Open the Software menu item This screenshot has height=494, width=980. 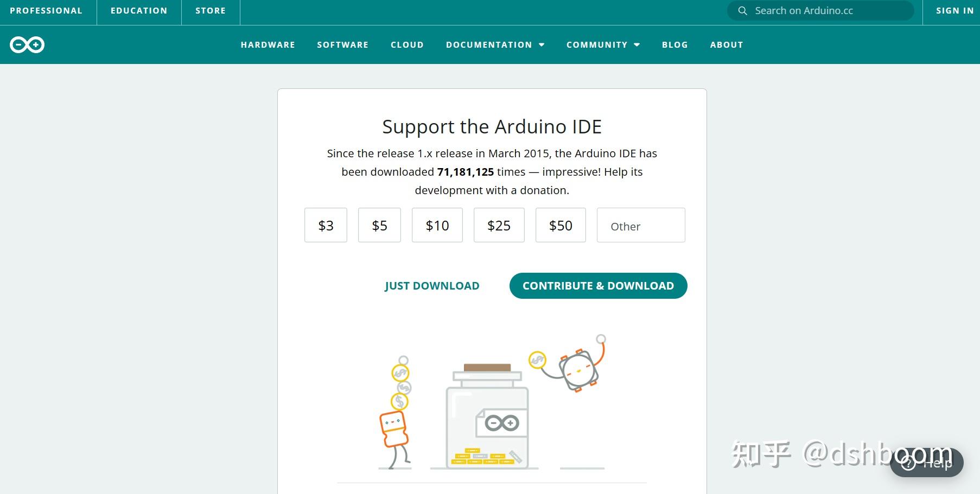[343, 45]
